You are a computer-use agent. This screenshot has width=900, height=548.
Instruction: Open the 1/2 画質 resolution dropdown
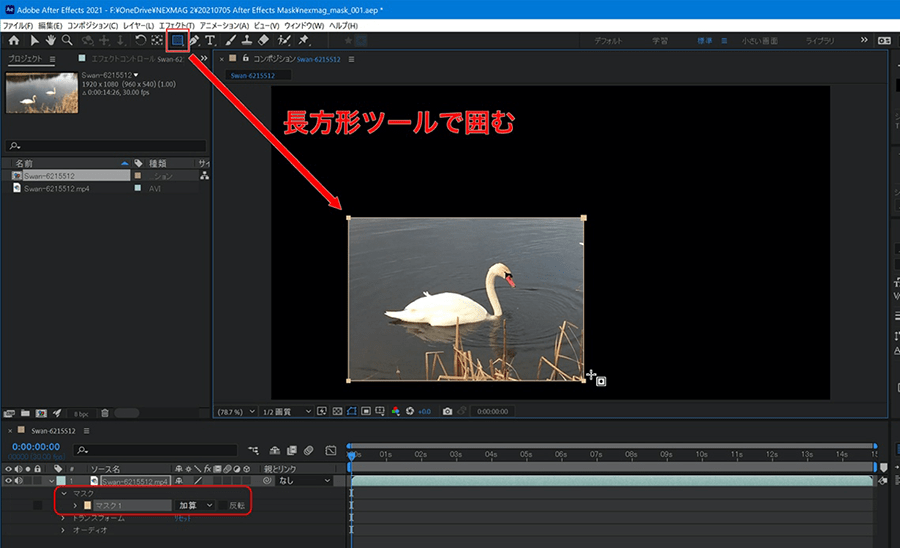coord(279,410)
